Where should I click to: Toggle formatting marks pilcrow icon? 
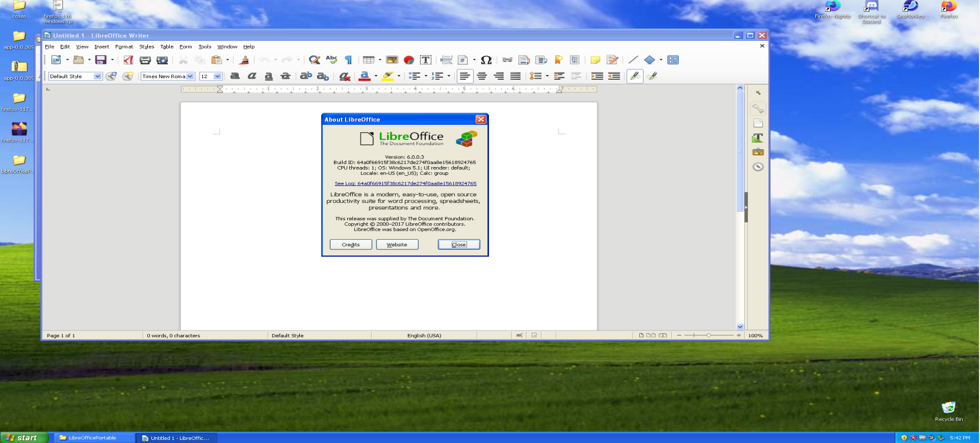point(348,60)
